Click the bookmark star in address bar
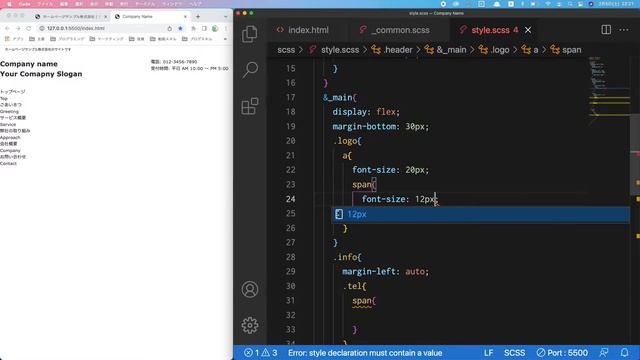The width and height of the screenshot is (640, 360). click(180, 28)
